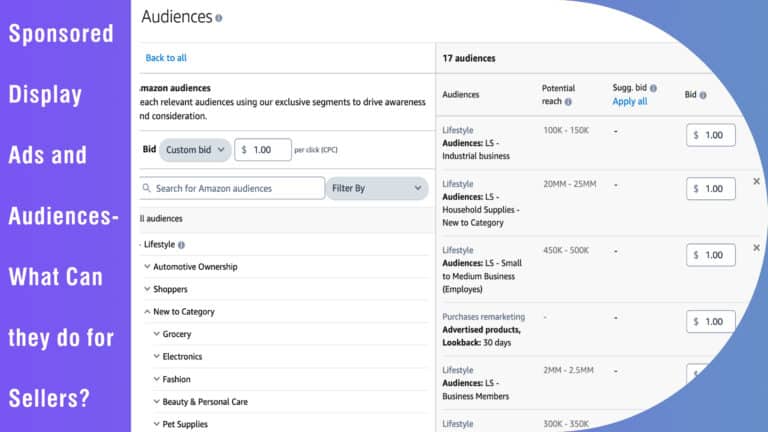Click the Sugg. bid info icon
Viewport: 768px width, 432px height.
tap(653, 88)
